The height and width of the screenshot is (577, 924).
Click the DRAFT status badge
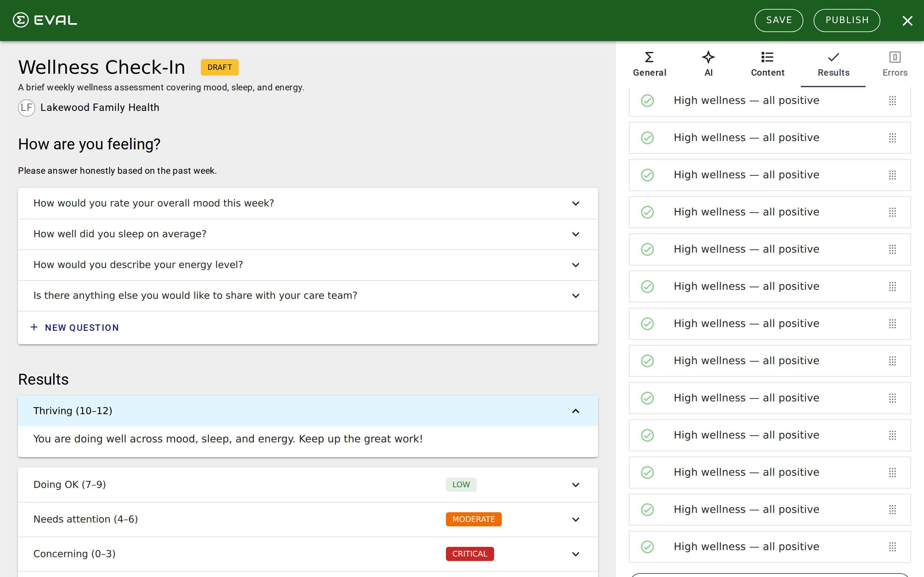(x=219, y=67)
